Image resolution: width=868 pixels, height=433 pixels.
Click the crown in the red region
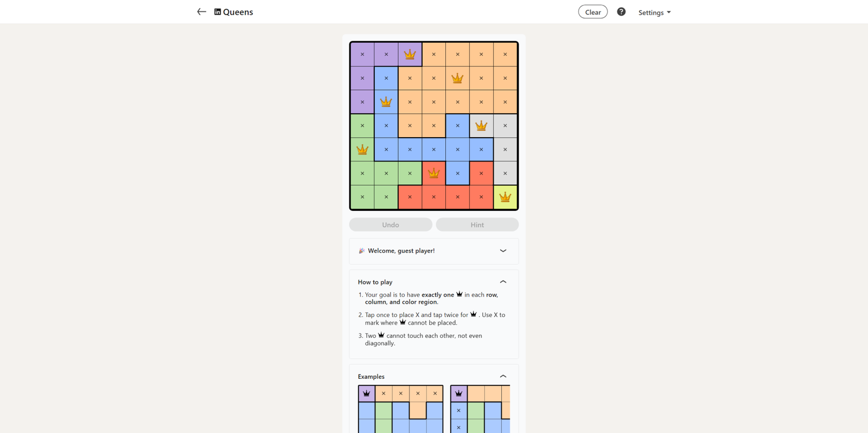tap(433, 173)
